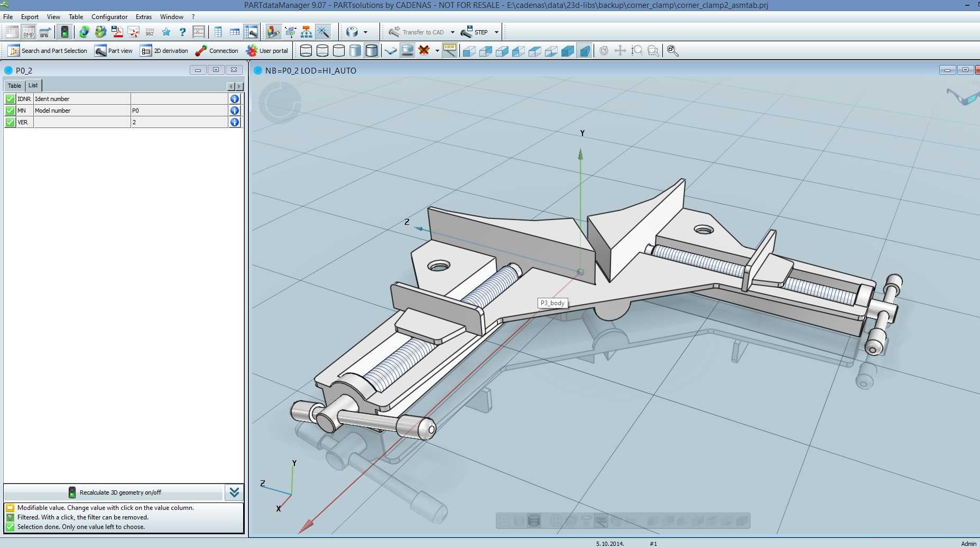Viewport: 980px width, 548px height.
Task: Select the first wireframe cylinder display mode
Action: click(x=306, y=51)
